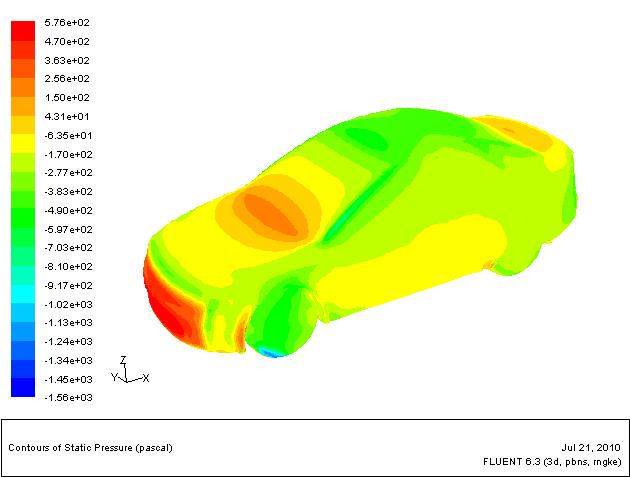The image size is (630, 477).
Task: Click the -9.17e+02 legend label
Action: [x=68, y=286]
